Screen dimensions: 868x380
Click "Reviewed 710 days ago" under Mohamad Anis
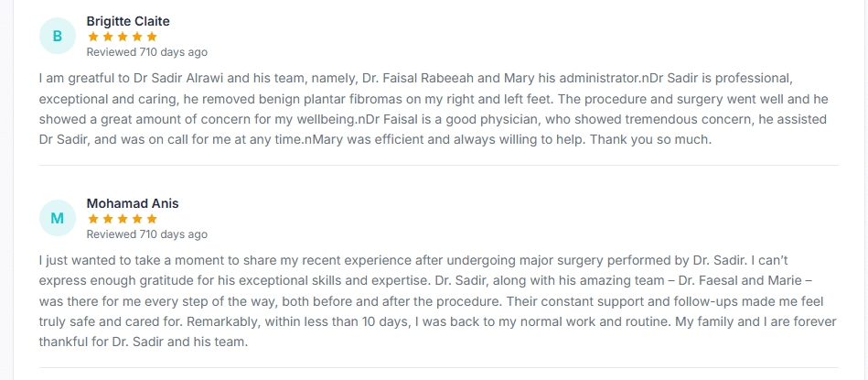146,234
